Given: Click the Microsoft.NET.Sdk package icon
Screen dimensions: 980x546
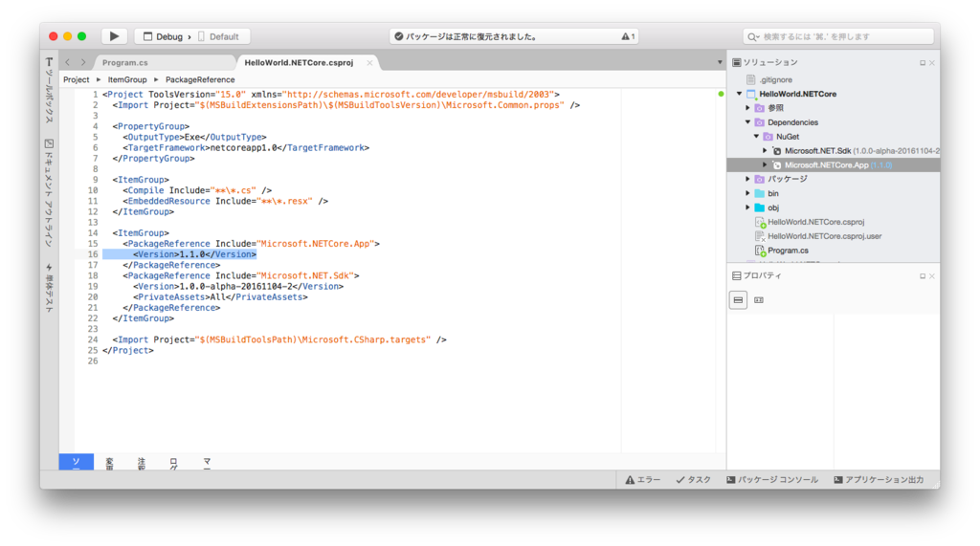Looking at the screenshot, I should 777,150.
